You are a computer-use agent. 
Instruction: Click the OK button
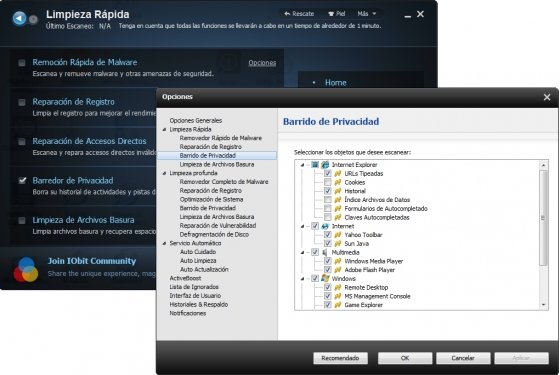pos(405,358)
